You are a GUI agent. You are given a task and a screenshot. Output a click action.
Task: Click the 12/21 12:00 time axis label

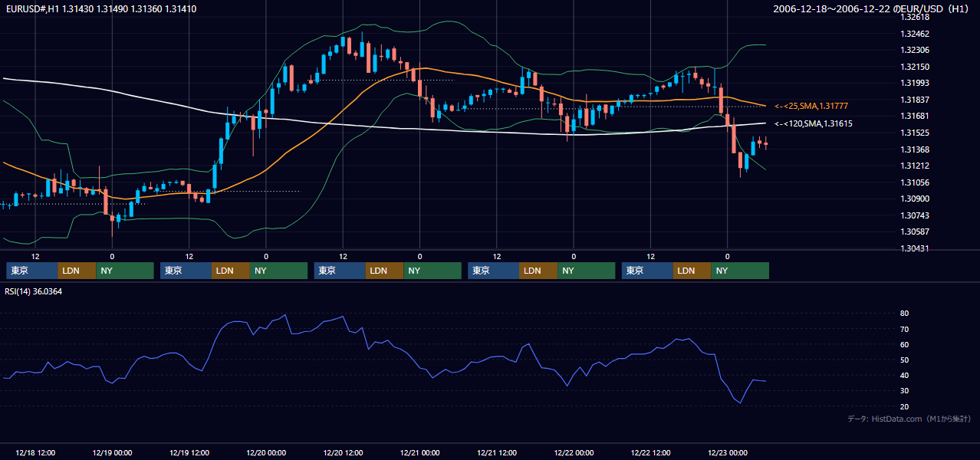497,452
